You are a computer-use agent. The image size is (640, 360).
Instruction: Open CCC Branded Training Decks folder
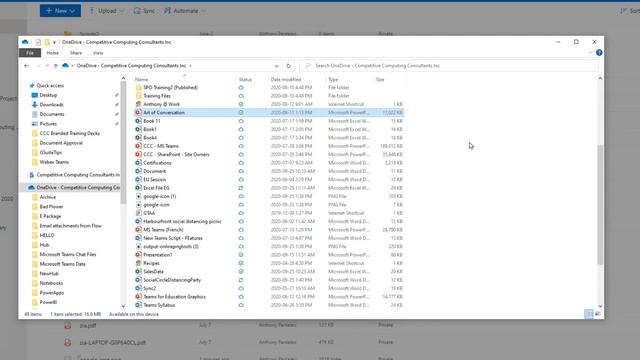(69, 133)
